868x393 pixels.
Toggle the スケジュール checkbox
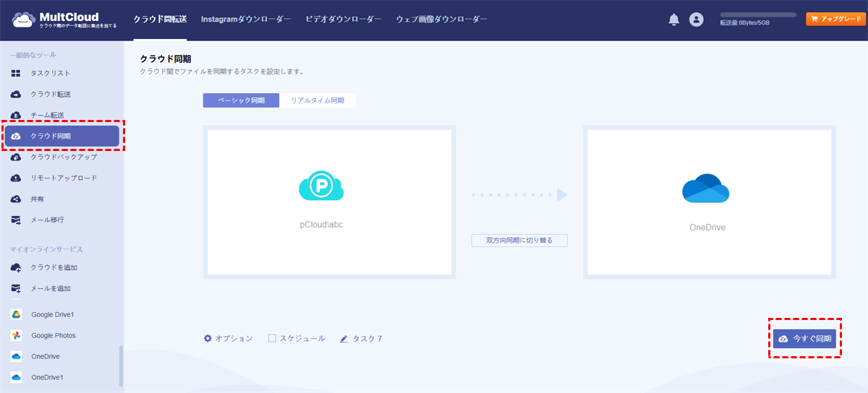click(x=272, y=338)
